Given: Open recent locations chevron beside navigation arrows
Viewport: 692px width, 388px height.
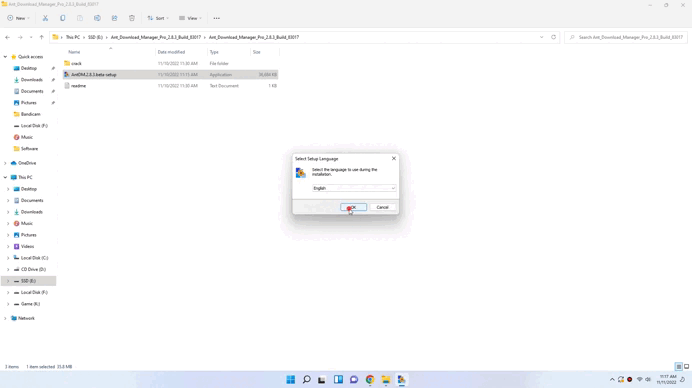Looking at the screenshot, I should click(x=31, y=37).
